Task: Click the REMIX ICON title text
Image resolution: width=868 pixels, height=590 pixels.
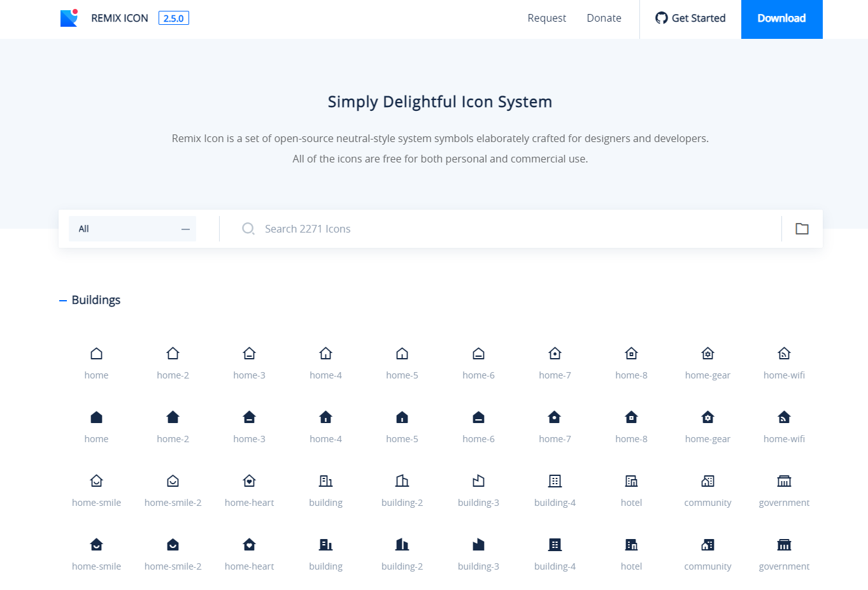Action: point(120,18)
